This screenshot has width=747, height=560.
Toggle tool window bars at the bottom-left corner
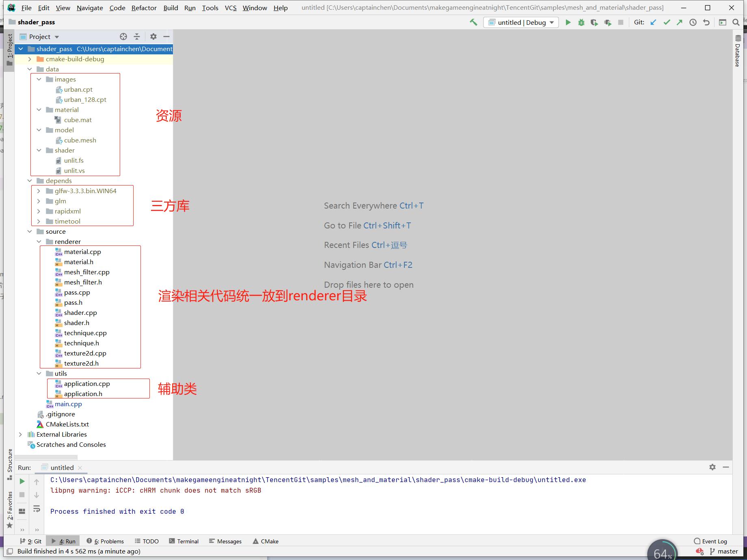[10, 551]
